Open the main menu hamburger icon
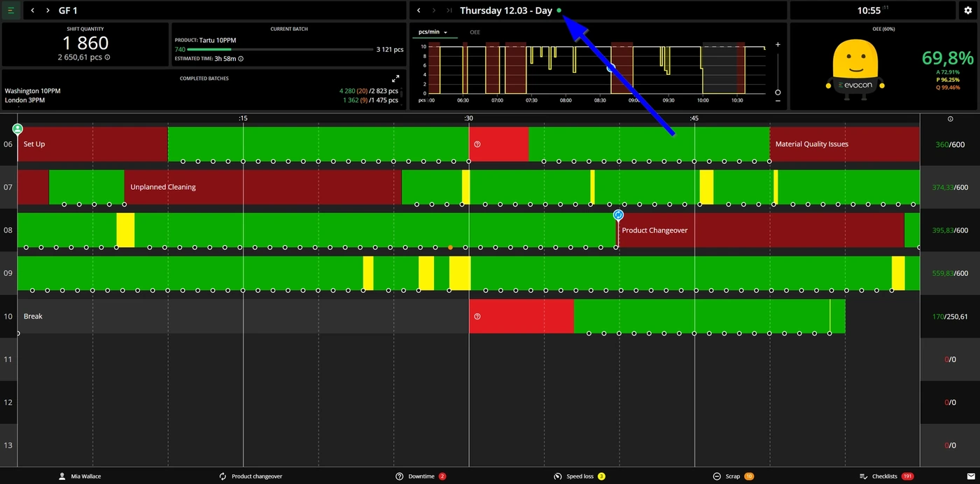 point(10,11)
